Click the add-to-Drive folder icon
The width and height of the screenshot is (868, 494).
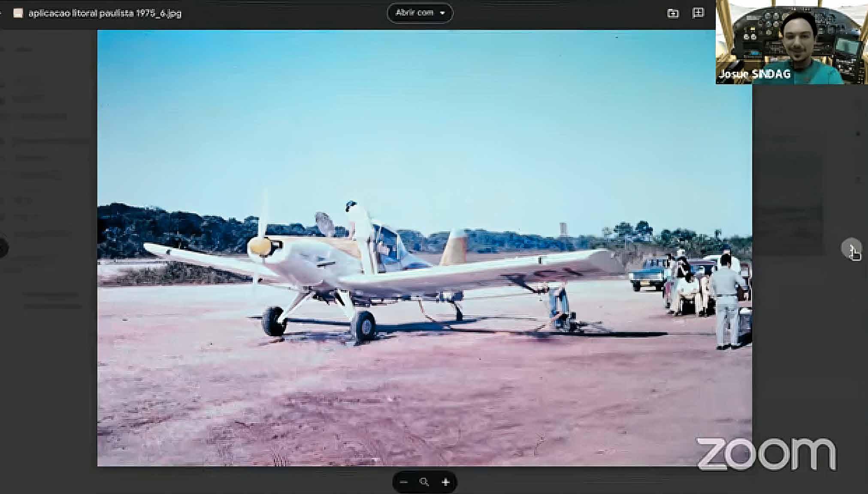673,13
